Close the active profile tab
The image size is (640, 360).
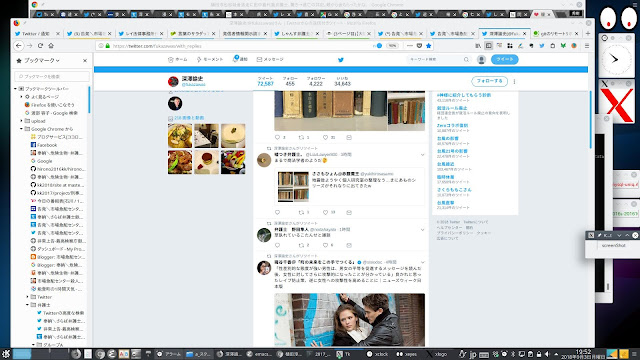click(x=524, y=33)
